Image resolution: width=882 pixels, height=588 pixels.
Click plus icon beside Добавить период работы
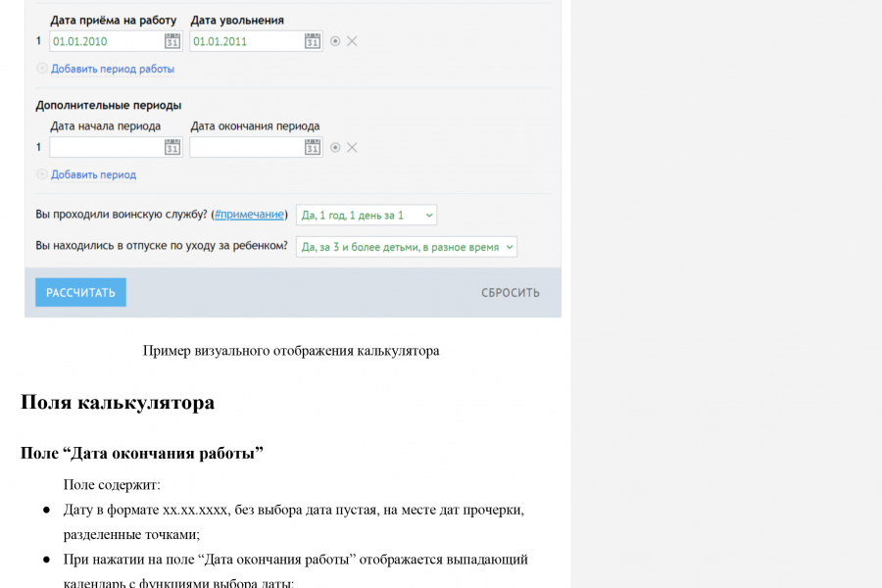click(41, 68)
